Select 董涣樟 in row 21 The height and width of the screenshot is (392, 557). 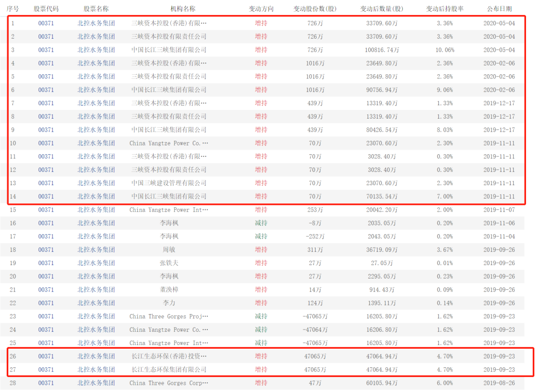[169, 290]
